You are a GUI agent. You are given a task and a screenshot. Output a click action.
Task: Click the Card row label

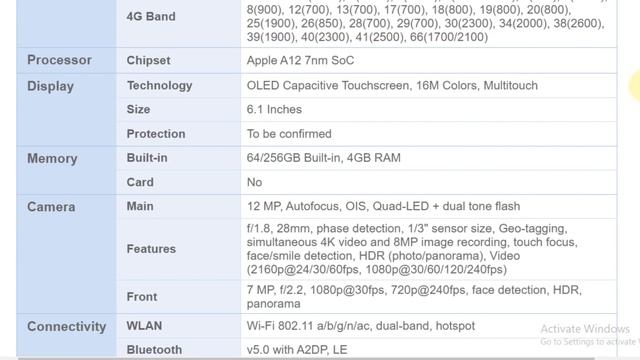pos(140,182)
